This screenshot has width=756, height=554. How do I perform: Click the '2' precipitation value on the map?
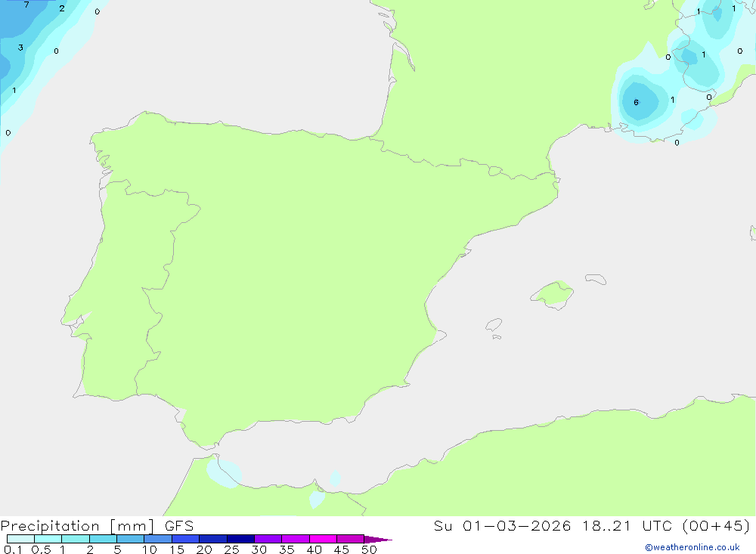[x=62, y=8]
